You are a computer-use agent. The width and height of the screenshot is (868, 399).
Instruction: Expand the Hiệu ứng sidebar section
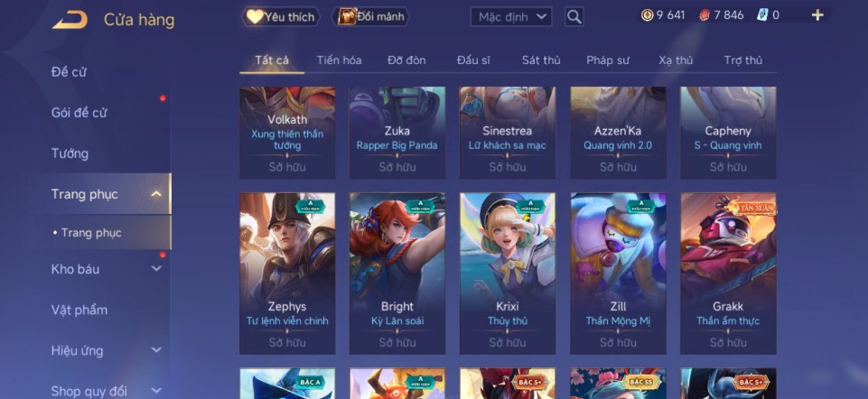(156, 350)
